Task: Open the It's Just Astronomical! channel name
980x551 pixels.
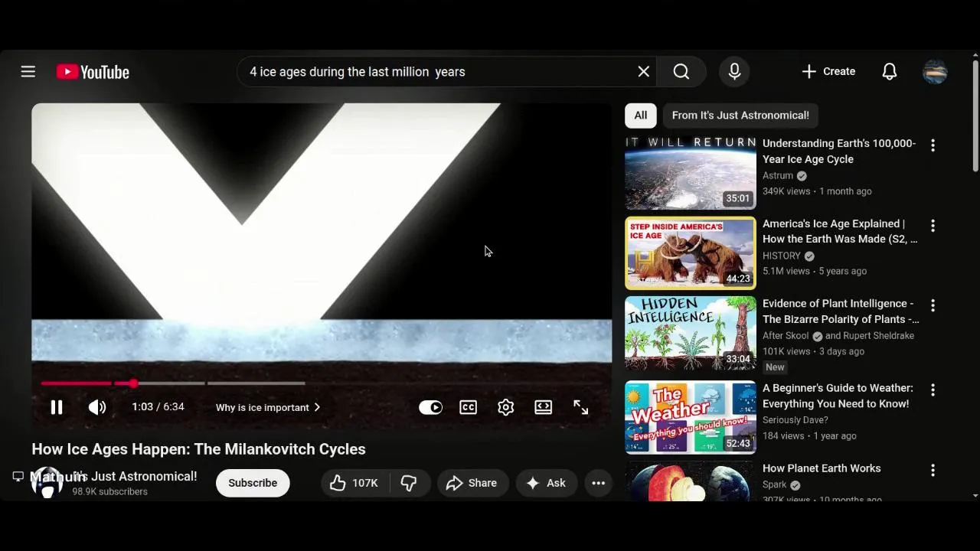Action: click(x=136, y=476)
